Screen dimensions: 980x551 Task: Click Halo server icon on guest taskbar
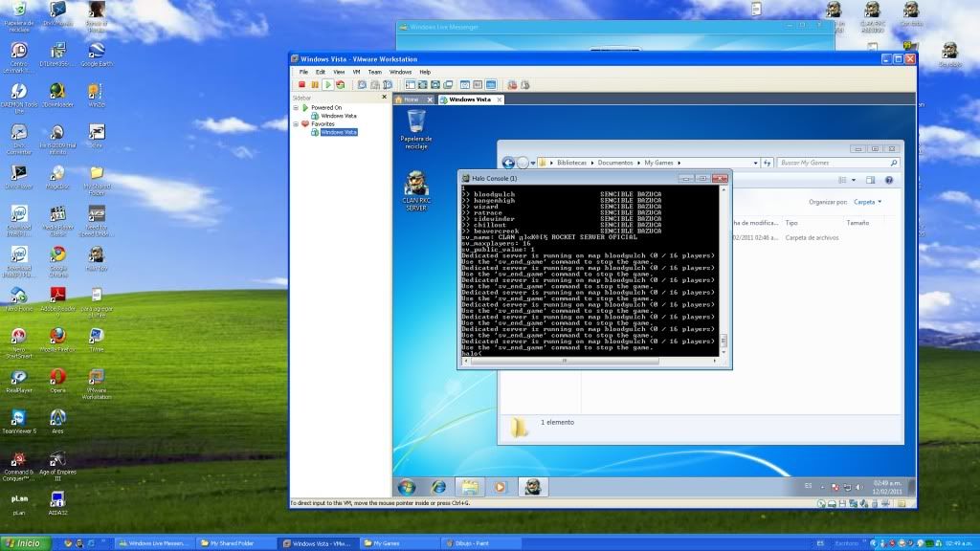[533, 487]
